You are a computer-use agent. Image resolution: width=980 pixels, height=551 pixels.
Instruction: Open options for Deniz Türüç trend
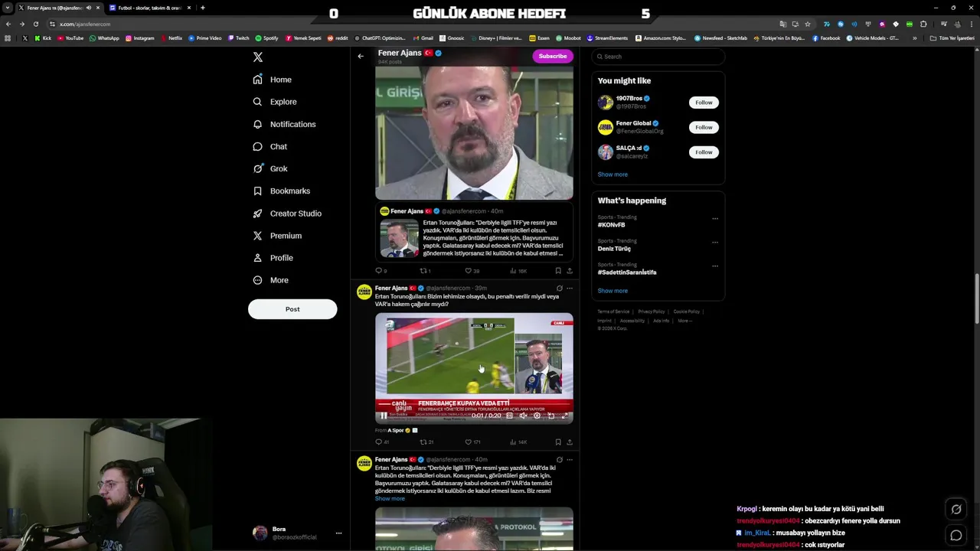coord(715,243)
